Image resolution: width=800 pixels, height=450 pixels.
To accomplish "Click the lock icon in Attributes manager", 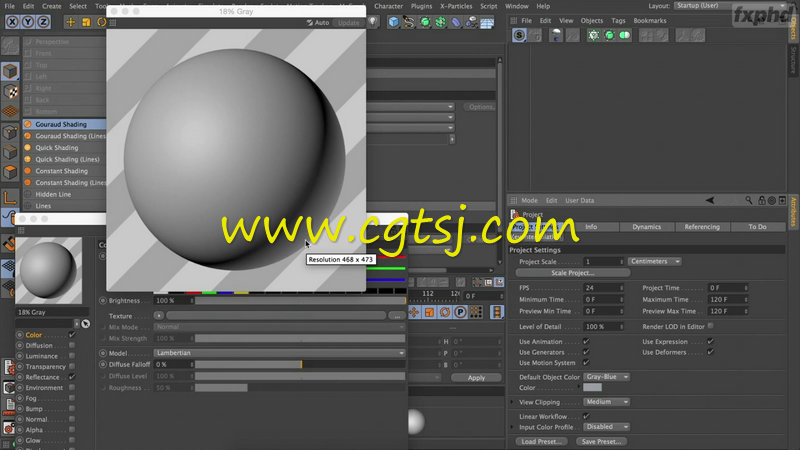I will coord(761,201).
